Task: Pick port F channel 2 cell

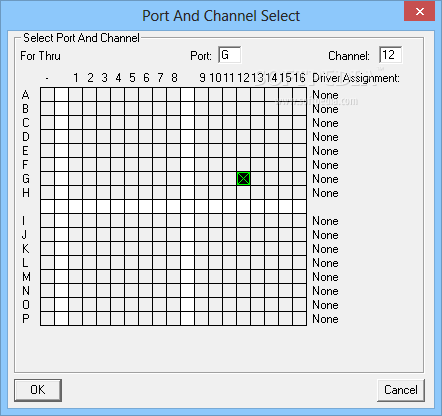Action: point(90,165)
